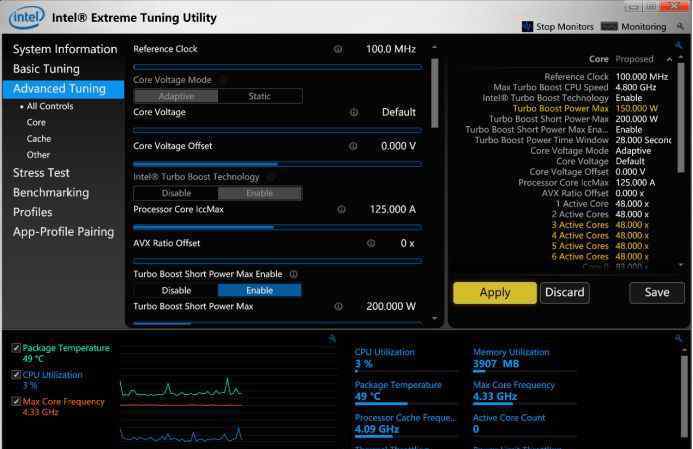Click Processor Cache Frequency 4.09 GHz readout
The image size is (693, 449).
pyautogui.click(x=377, y=429)
